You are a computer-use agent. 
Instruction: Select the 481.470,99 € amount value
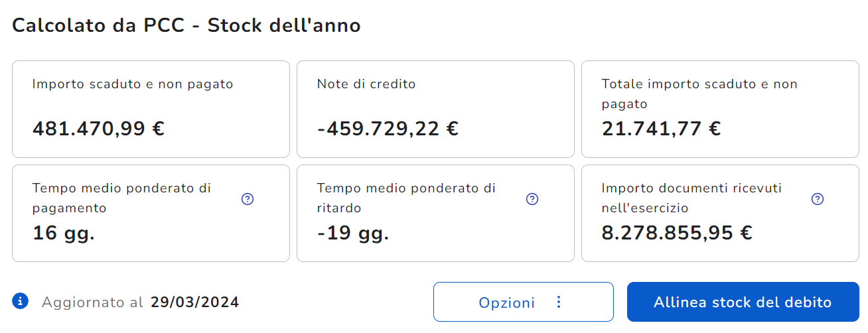pos(98,128)
